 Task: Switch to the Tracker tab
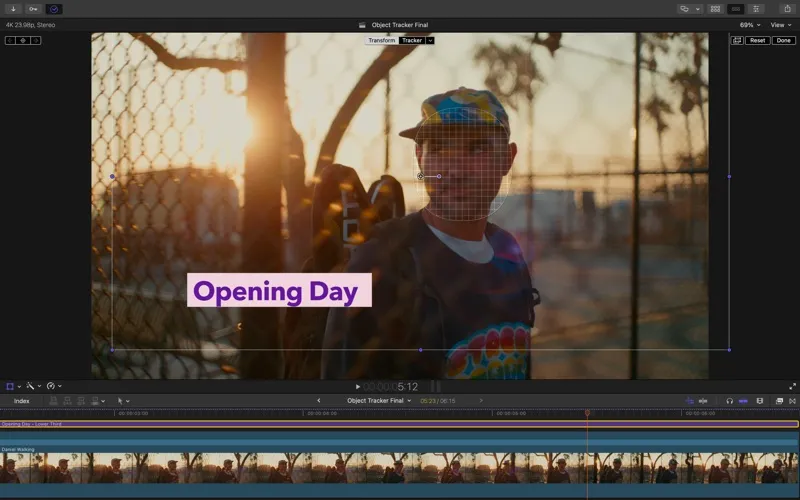pyautogui.click(x=412, y=40)
